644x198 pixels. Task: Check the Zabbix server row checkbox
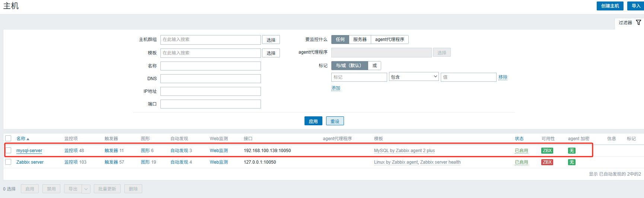coord(8,162)
